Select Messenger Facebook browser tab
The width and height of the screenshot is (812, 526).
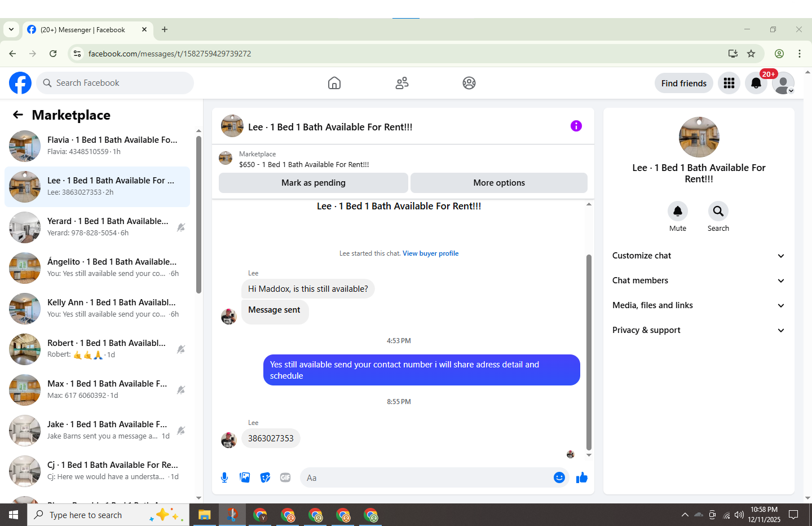(87, 29)
